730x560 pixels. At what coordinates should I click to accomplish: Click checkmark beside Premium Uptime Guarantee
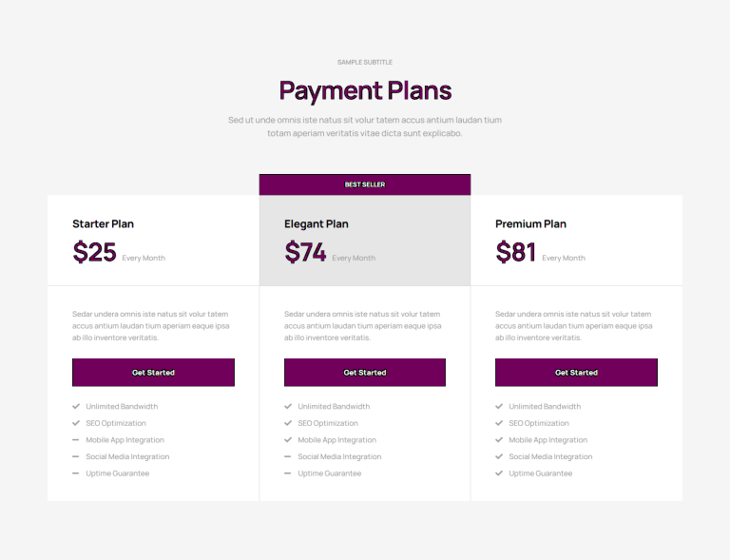499,473
